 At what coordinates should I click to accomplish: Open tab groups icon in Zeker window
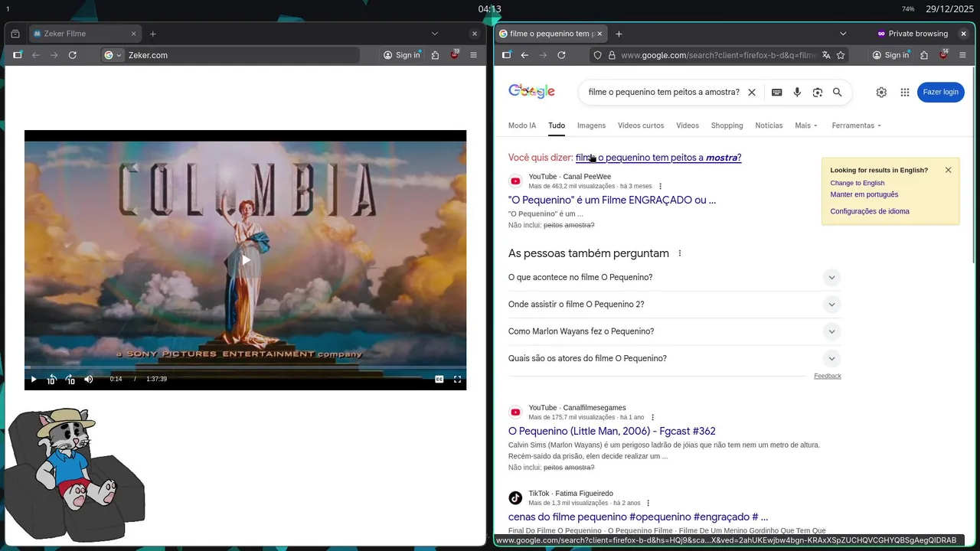coord(15,34)
